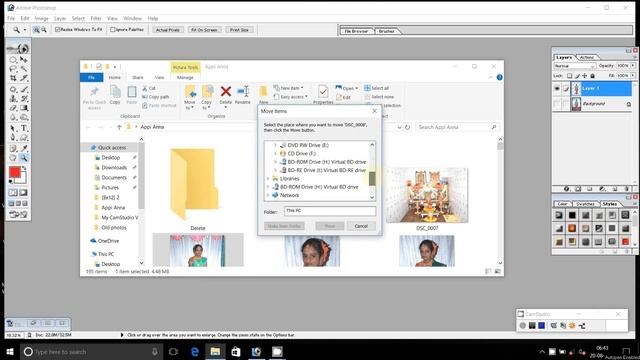Hide Layer 1 using eye icon
640x360 pixels.
[557, 89]
